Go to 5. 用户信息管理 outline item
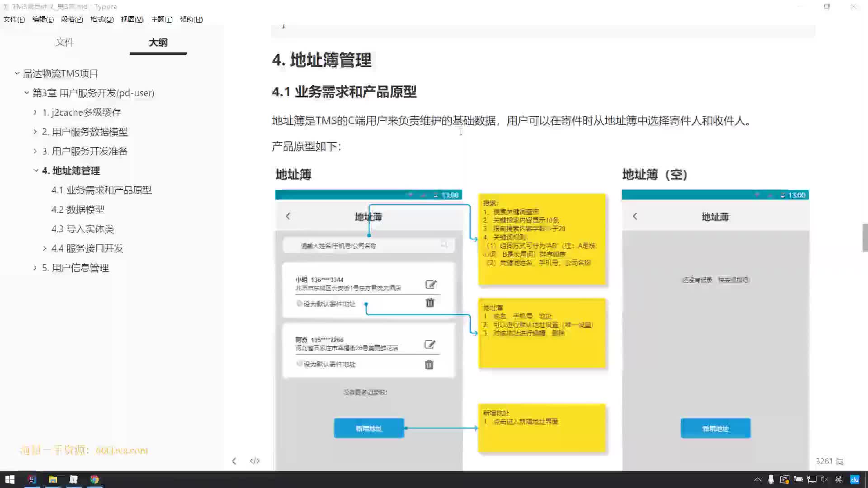Image resolution: width=868 pixels, height=488 pixels. click(x=75, y=267)
